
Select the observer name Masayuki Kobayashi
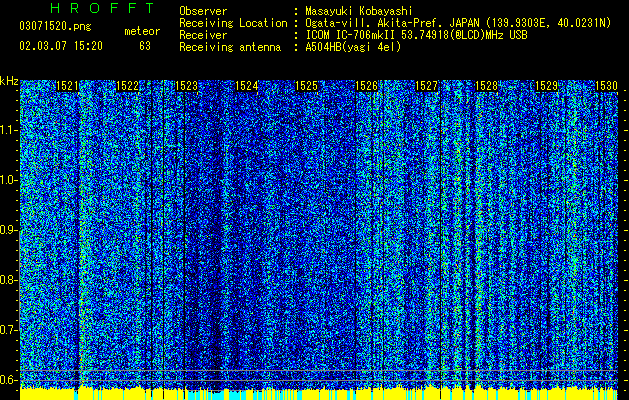(x=359, y=11)
